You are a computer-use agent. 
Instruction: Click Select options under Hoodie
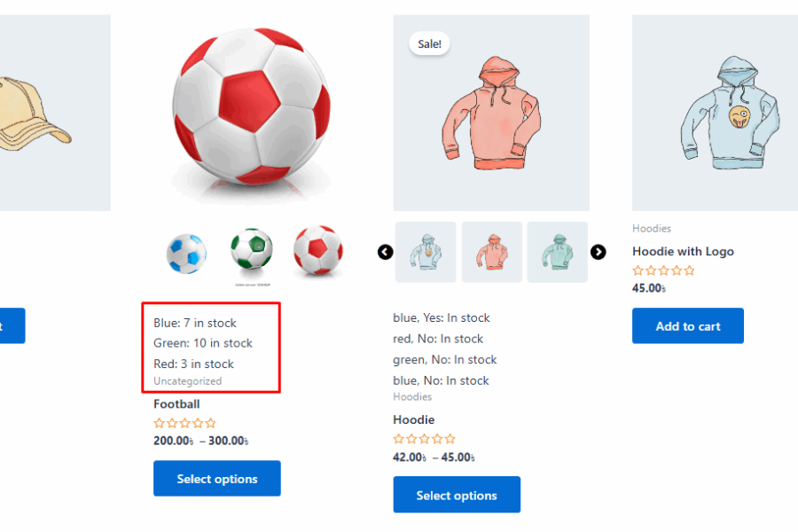pyautogui.click(x=457, y=495)
